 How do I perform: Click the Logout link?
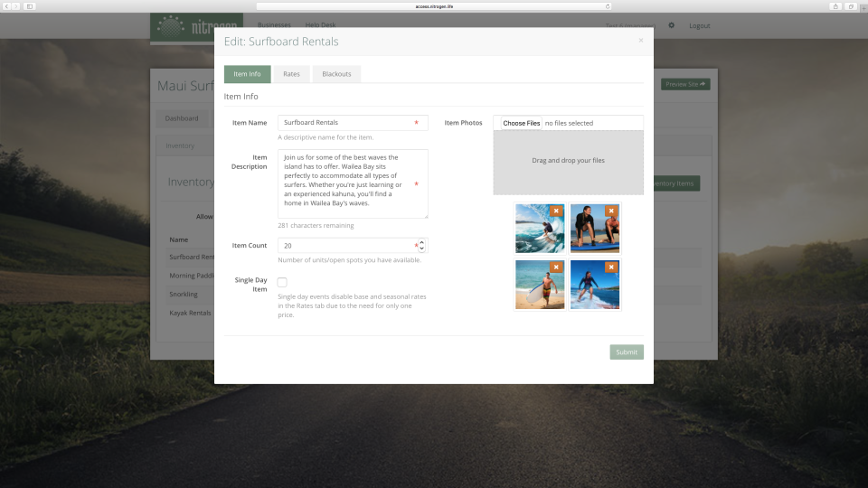pos(699,25)
